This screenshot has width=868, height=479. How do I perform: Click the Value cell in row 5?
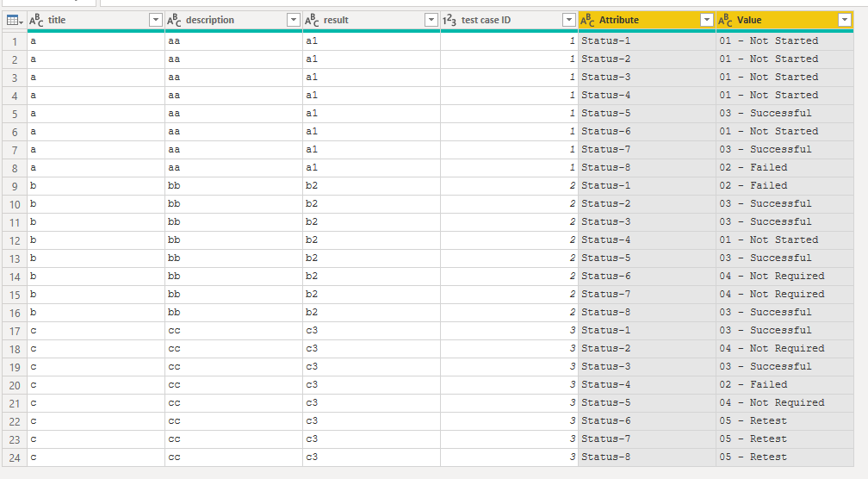click(785, 114)
